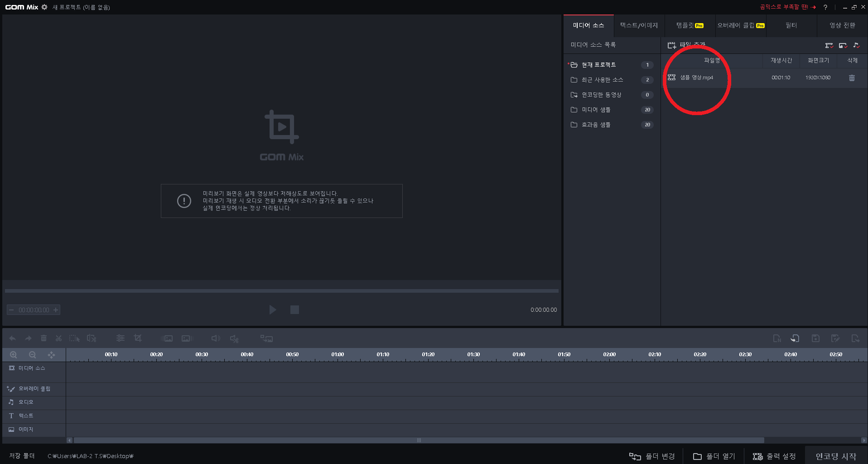
Task: Click the trash delete icon in the timeline toolbar
Action: click(43, 338)
